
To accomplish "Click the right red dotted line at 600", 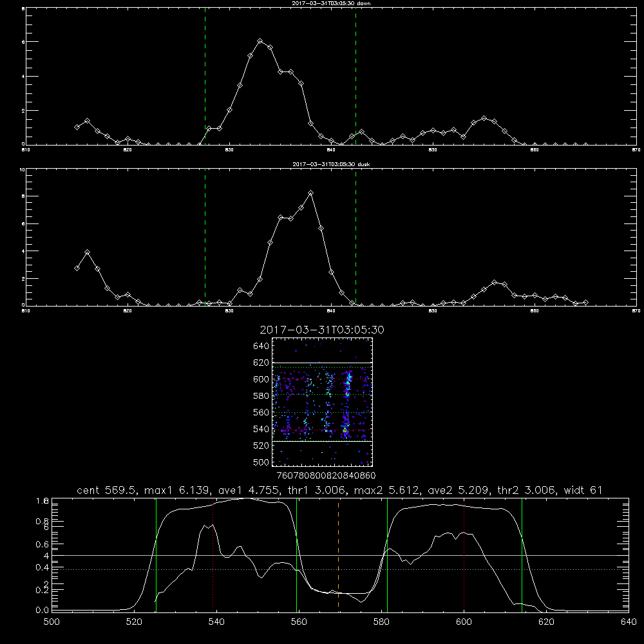I will pos(464,554).
